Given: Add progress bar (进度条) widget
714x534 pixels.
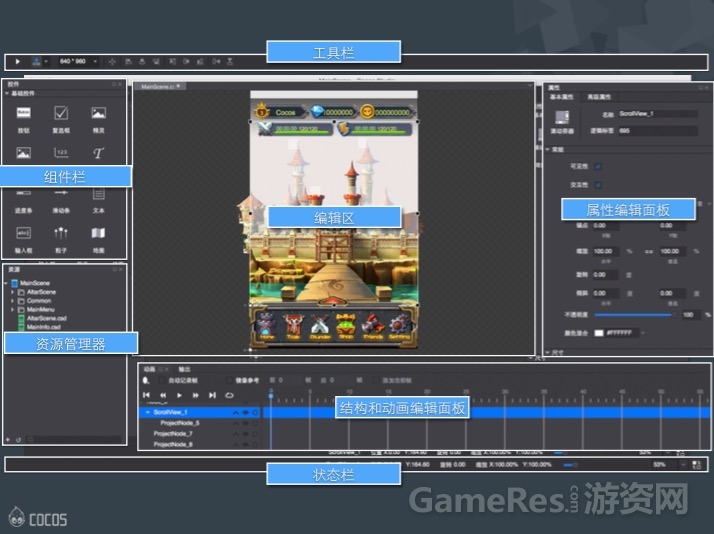Looking at the screenshot, I should pos(23,202).
